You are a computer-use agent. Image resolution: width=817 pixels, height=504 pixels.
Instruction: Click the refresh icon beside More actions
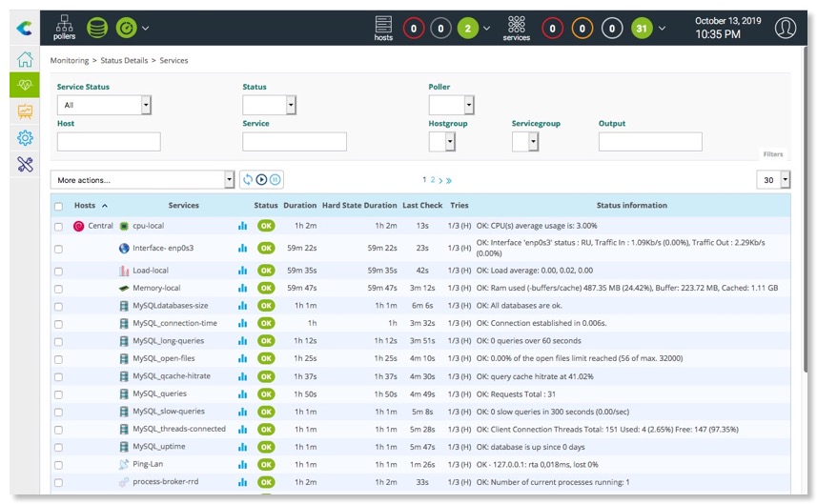point(248,179)
